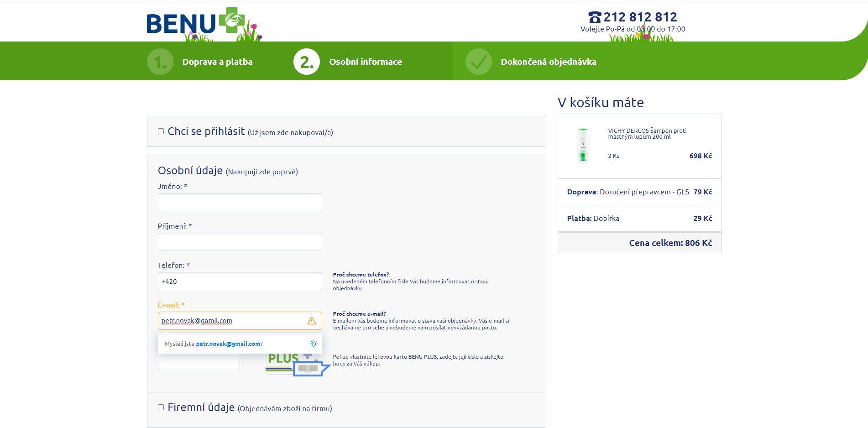Screen dimensions: 868x428
Task: Click the step 1 circle icon
Action: [160, 62]
